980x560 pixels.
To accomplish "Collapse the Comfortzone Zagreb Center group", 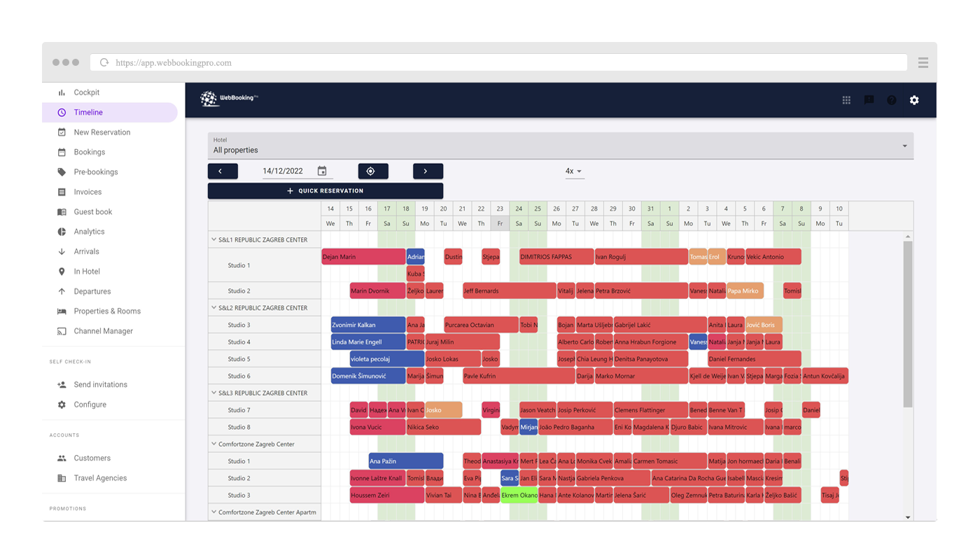I will coord(214,444).
